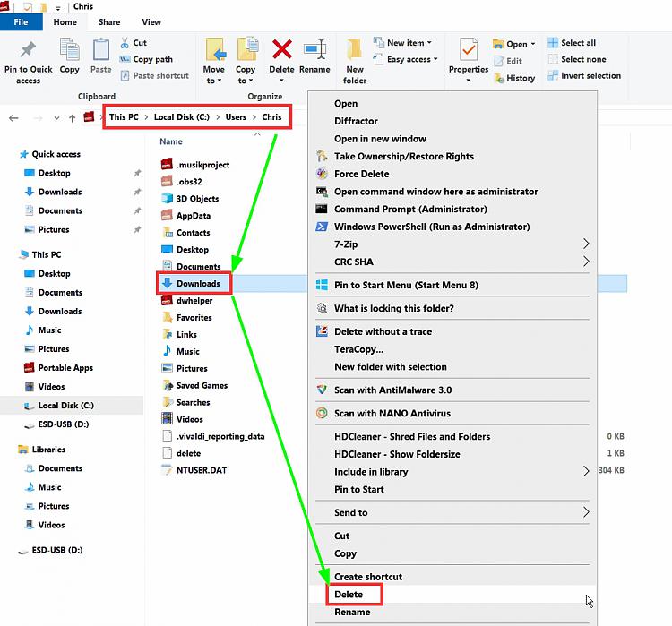
Task: Expand the CRC SHA submenu arrow
Action: (x=586, y=262)
